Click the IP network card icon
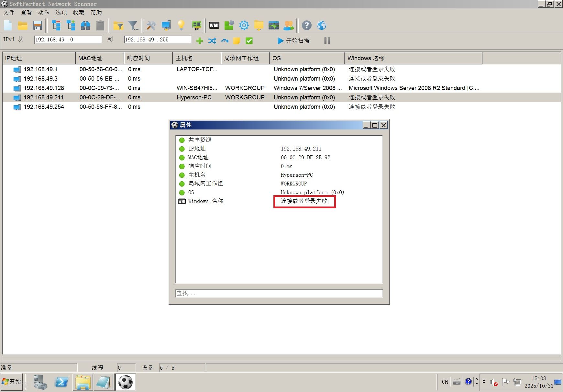The image size is (563, 392). point(196,25)
